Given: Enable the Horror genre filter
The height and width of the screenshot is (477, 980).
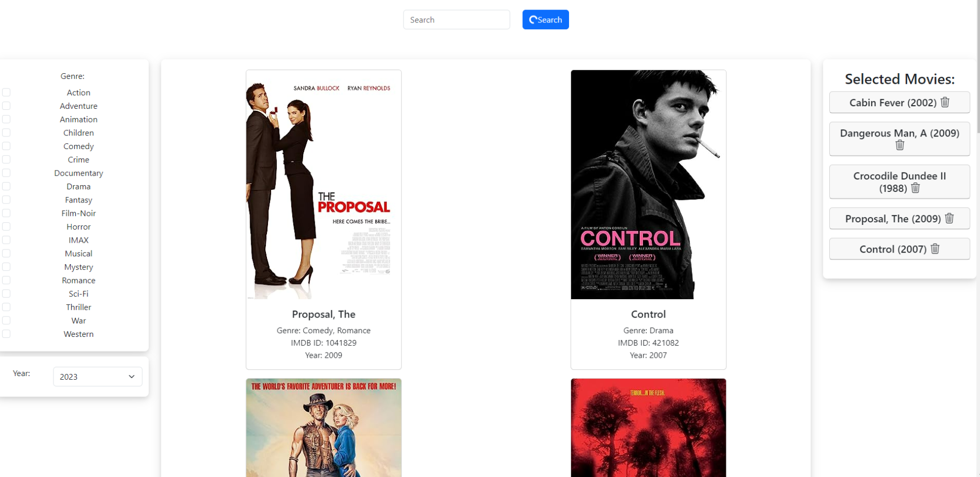Looking at the screenshot, I should (x=6, y=226).
